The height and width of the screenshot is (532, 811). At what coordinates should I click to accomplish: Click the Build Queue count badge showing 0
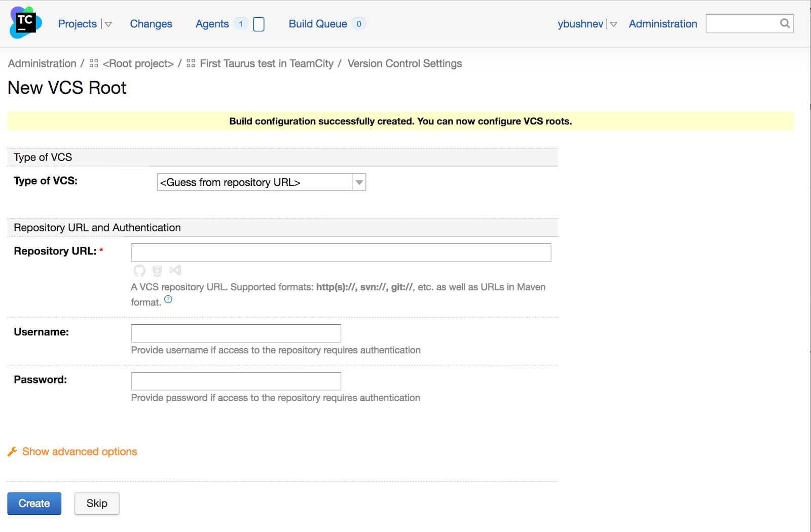pos(359,24)
